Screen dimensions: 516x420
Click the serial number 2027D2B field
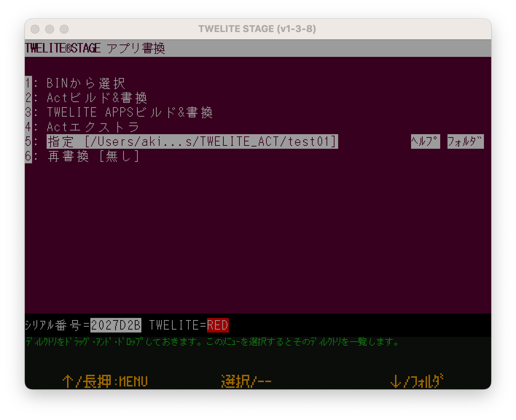(x=115, y=324)
